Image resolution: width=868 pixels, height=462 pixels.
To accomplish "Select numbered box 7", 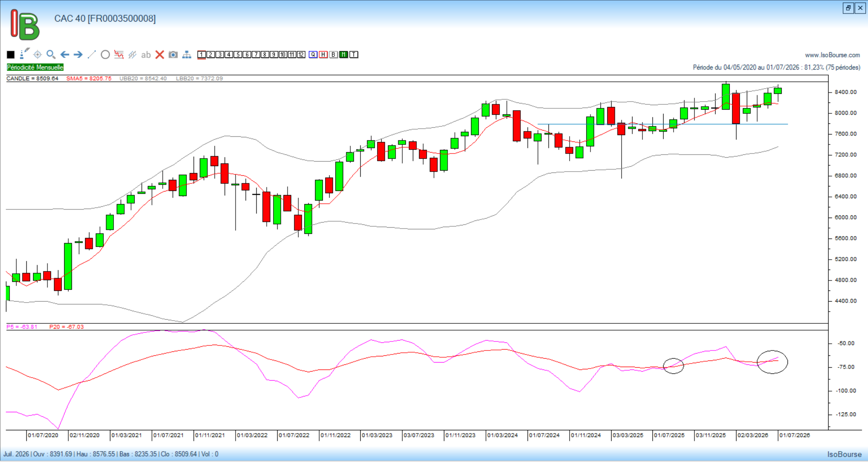I will pos(256,55).
